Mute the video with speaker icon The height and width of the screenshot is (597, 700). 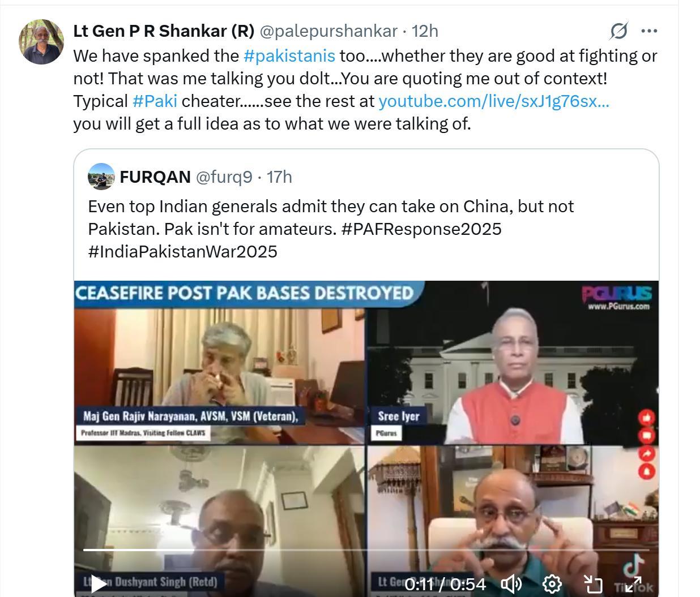pyautogui.click(x=511, y=583)
